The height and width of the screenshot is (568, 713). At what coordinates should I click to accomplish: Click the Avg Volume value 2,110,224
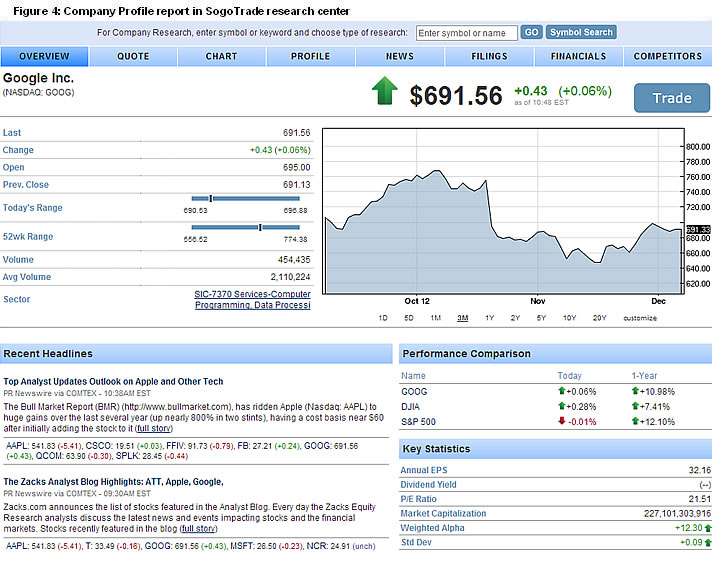291,277
